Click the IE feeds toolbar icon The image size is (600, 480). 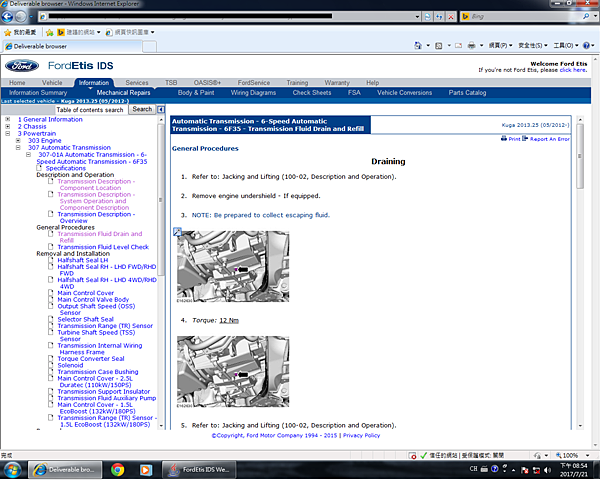[439, 46]
